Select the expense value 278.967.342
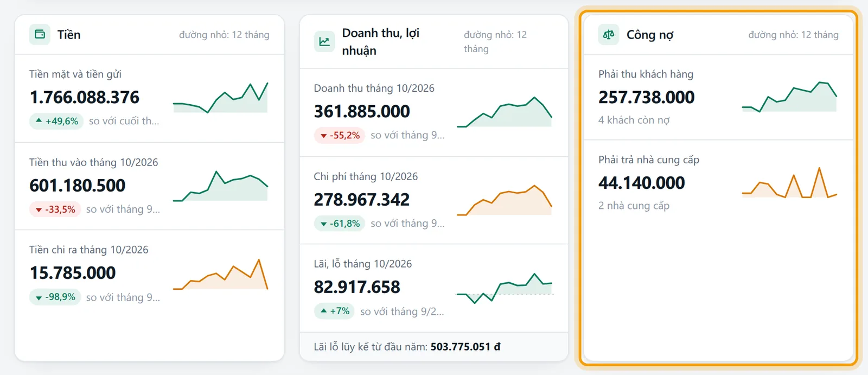 pyautogui.click(x=362, y=200)
